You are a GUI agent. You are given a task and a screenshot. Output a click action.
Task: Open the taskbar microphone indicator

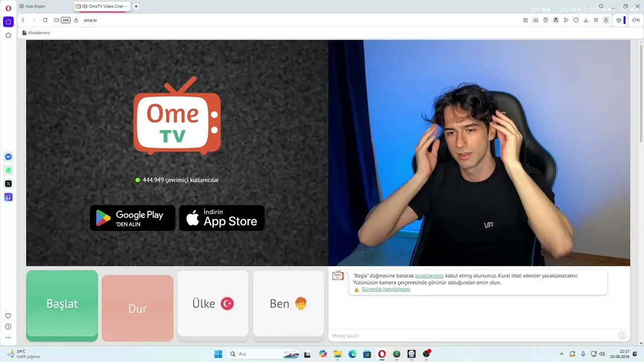click(583, 354)
